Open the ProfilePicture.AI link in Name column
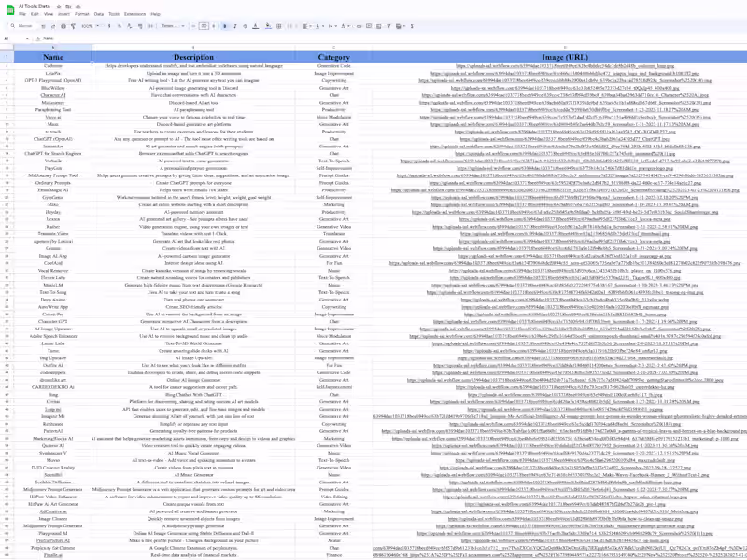 pyautogui.click(x=53, y=541)
